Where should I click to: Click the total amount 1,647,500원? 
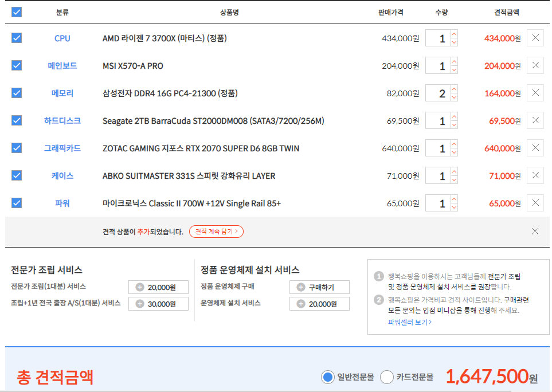pyautogui.click(x=492, y=377)
